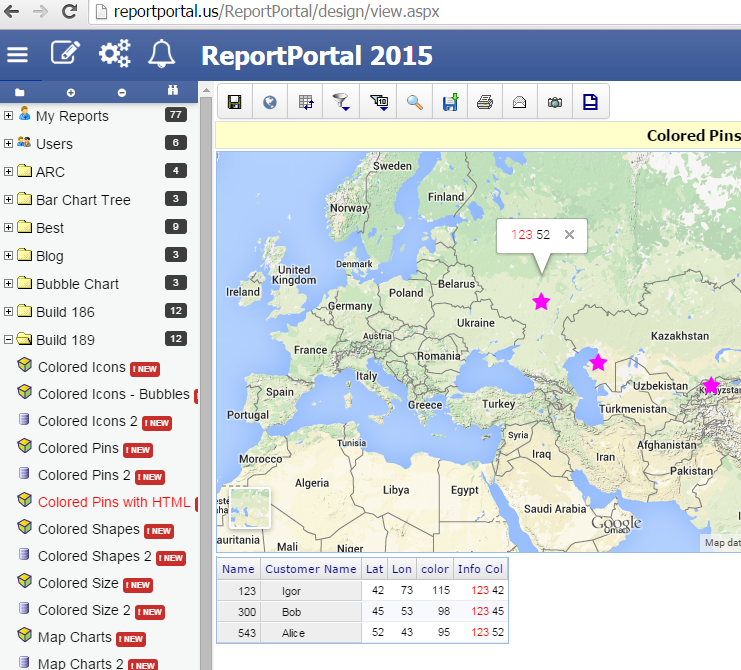Click the Lat column header

click(x=374, y=569)
